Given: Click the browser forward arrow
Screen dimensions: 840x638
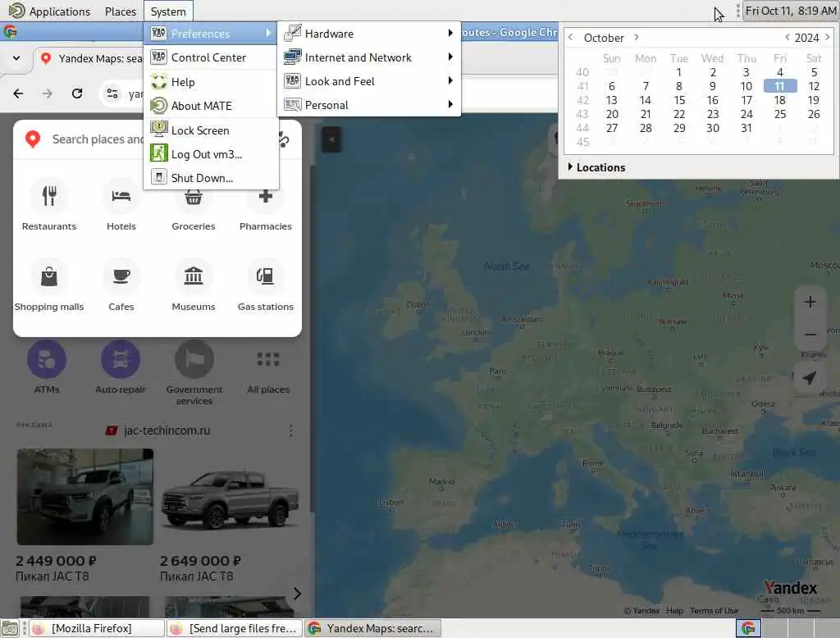Looking at the screenshot, I should click(x=48, y=93).
